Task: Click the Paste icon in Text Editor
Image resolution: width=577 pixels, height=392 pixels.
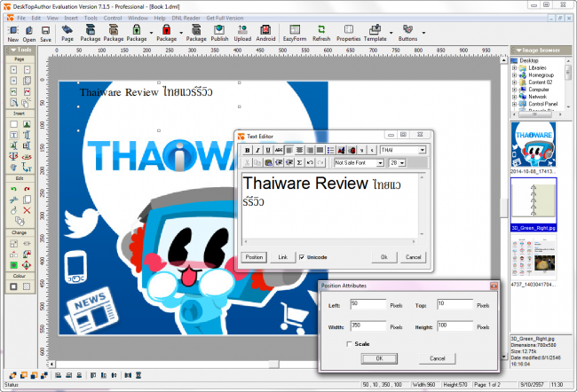Action: coord(269,162)
